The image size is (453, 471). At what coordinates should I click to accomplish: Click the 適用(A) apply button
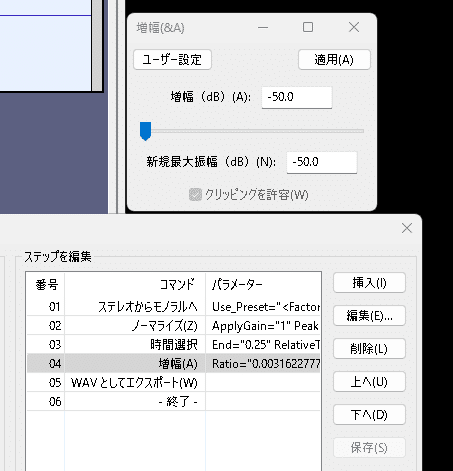(334, 60)
